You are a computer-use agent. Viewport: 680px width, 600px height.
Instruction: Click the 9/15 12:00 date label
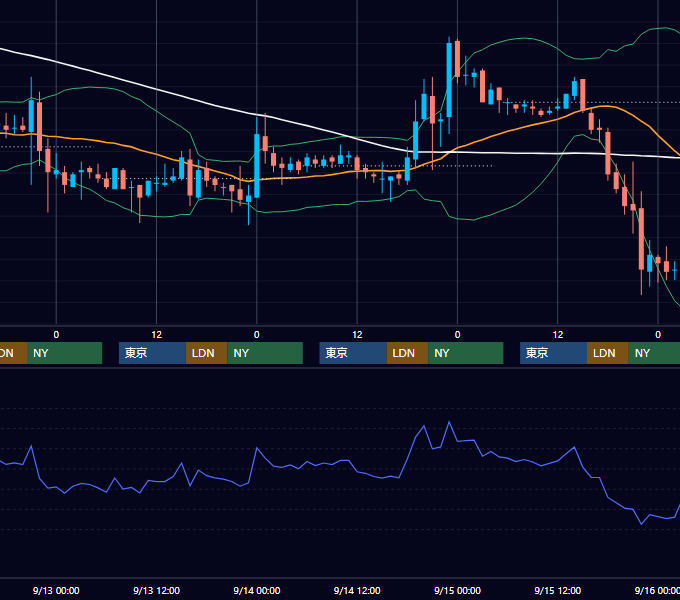point(558,590)
